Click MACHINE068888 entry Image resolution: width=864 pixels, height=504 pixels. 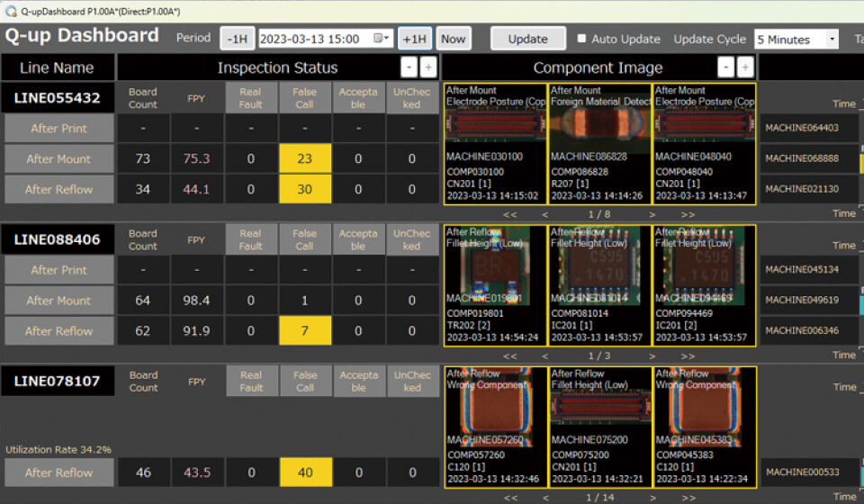pos(809,158)
